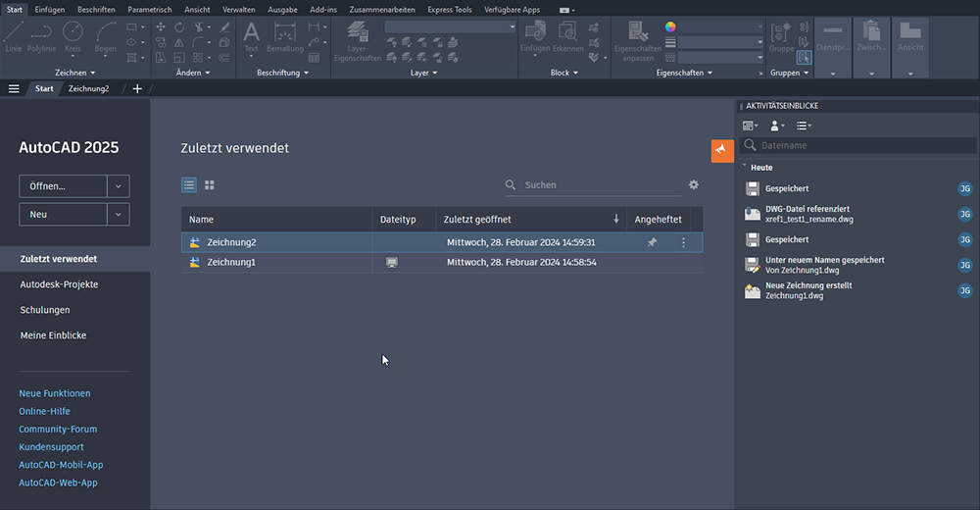Click the Rotate tool in Ändern panel
Image resolution: width=980 pixels, height=510 pixels.
click(x=179, y=26)
